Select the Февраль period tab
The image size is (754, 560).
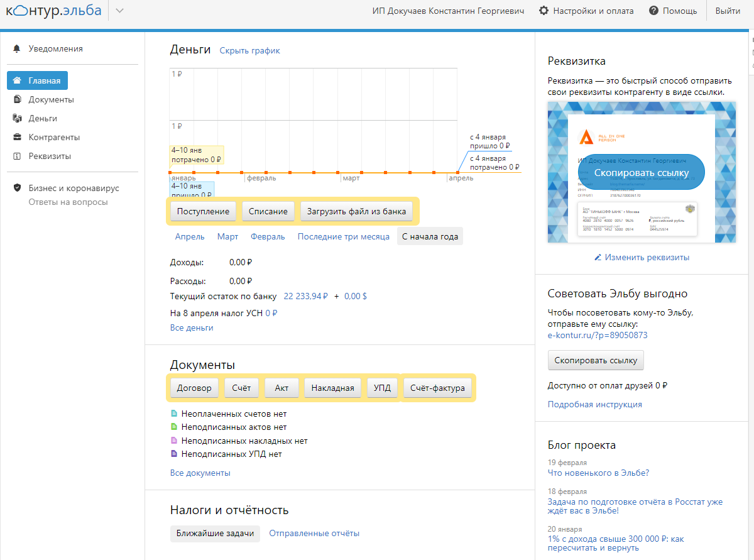pyautogui.click(x=268, y=236)
